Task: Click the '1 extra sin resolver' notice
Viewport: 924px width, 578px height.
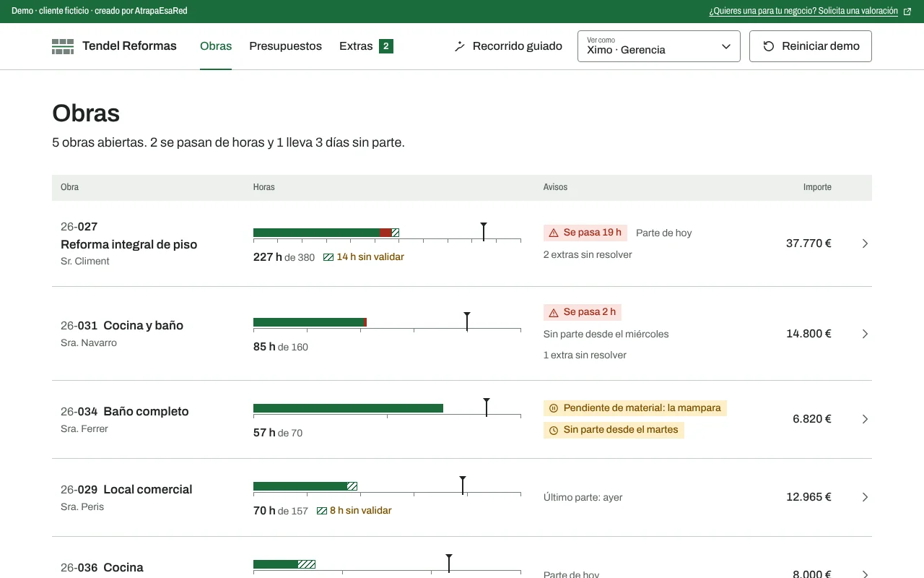Action: (x=585, y=355)
